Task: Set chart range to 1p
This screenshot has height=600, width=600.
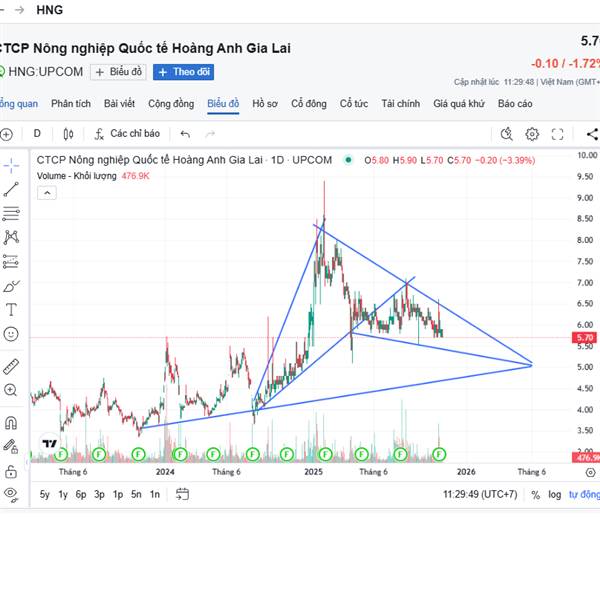Action: (118, 494)
